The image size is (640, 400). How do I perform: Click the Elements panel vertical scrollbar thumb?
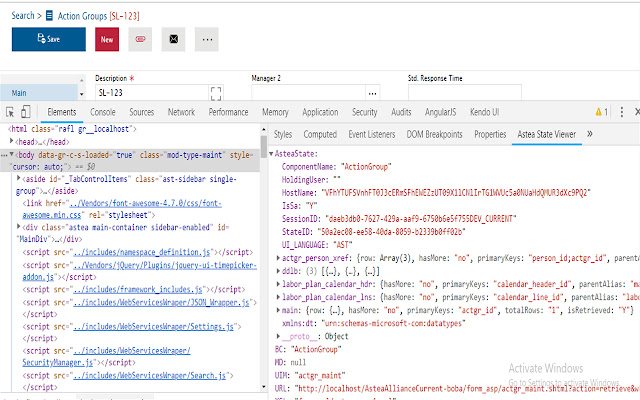pos(264,146)
